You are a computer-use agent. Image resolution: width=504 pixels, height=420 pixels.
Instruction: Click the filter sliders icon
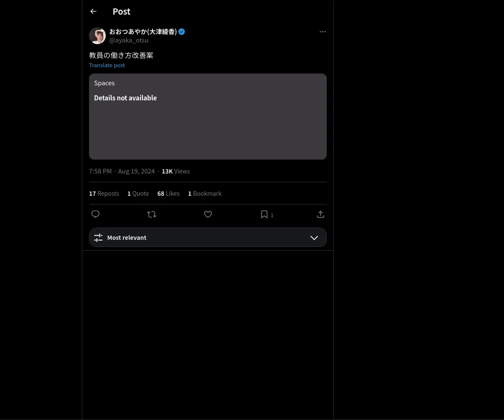[x=98, y=238]
